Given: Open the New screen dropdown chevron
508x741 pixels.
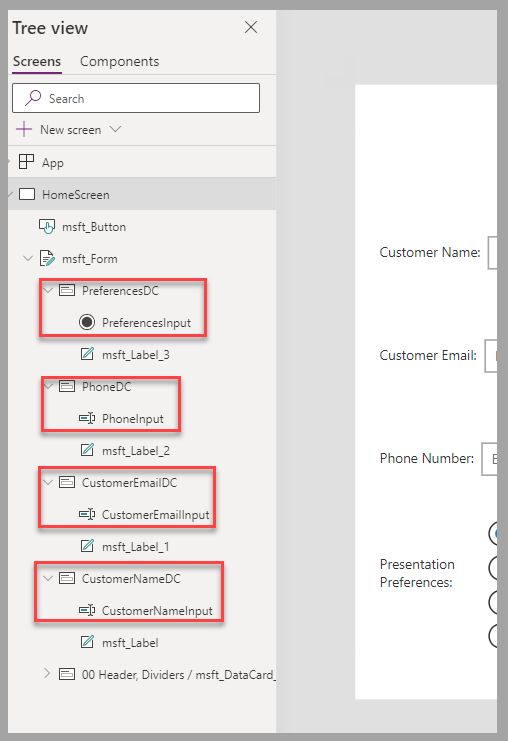Looking at the screenshot, I should [116, 129].
